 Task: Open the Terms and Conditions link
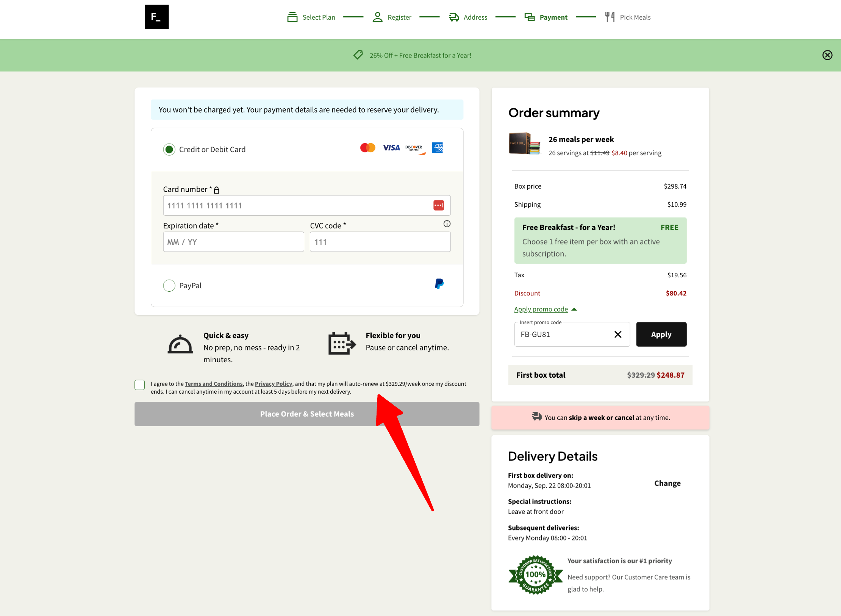pos(214,384)
